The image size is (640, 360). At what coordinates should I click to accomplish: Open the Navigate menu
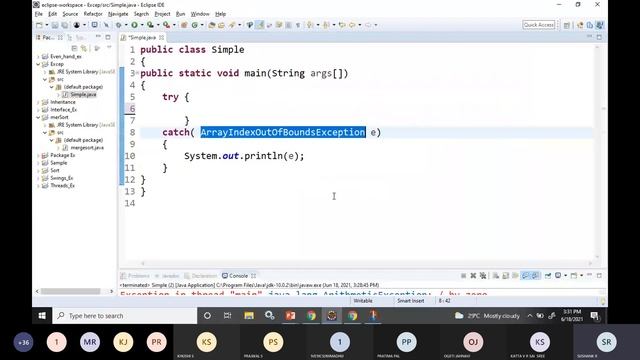[118, 14]
